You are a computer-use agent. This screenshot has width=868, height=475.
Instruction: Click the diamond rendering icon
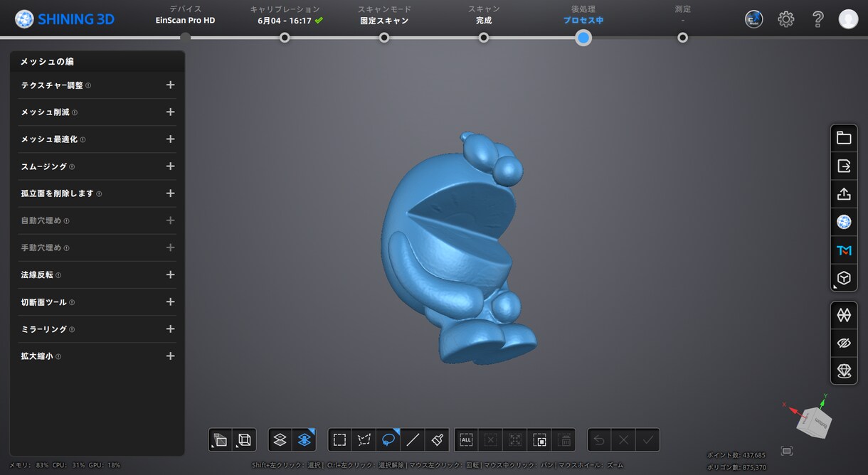[844, 370]
